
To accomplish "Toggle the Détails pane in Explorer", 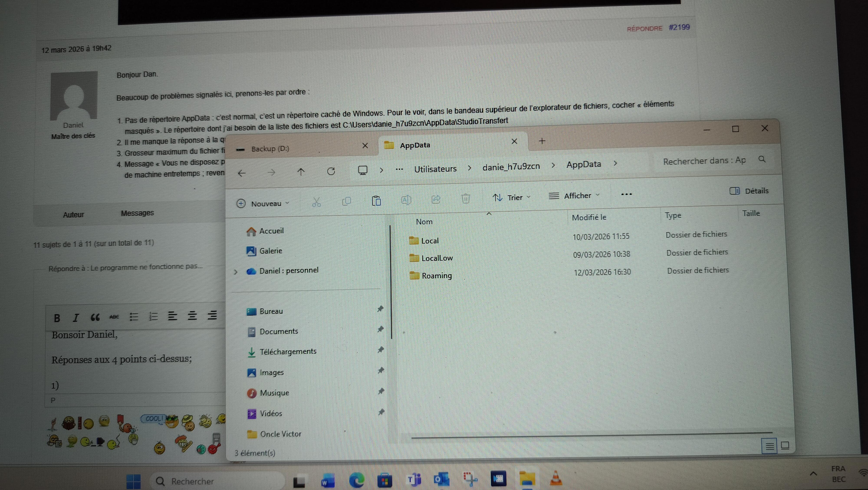I will [749, 190].
